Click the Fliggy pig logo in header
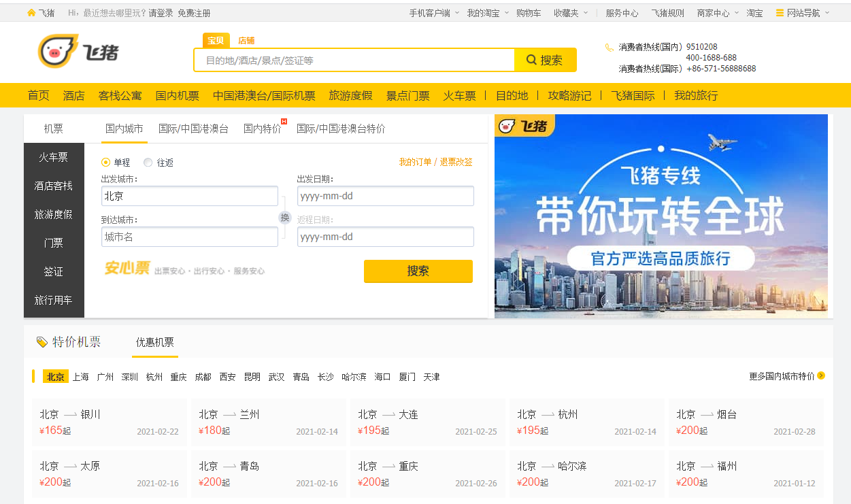The height and width of the screenshot is (504, 851). tap(78, 52)
